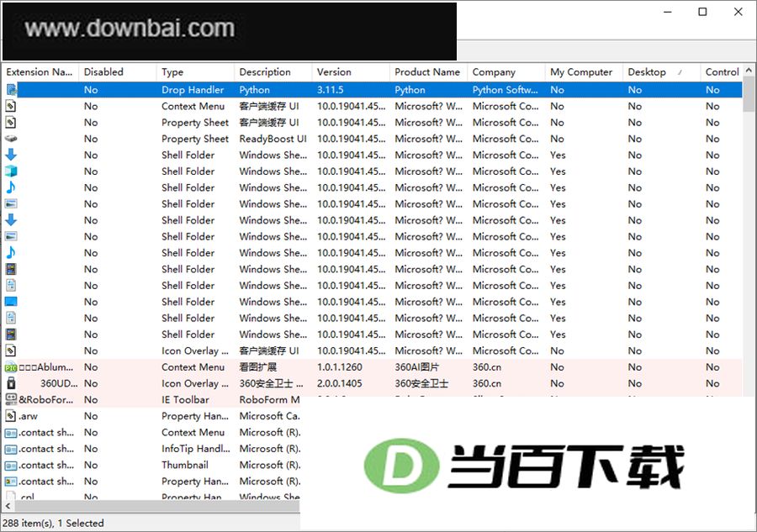Sort by Product Name column header
Viewport: 757px width, 532px height.
point(429,72)
